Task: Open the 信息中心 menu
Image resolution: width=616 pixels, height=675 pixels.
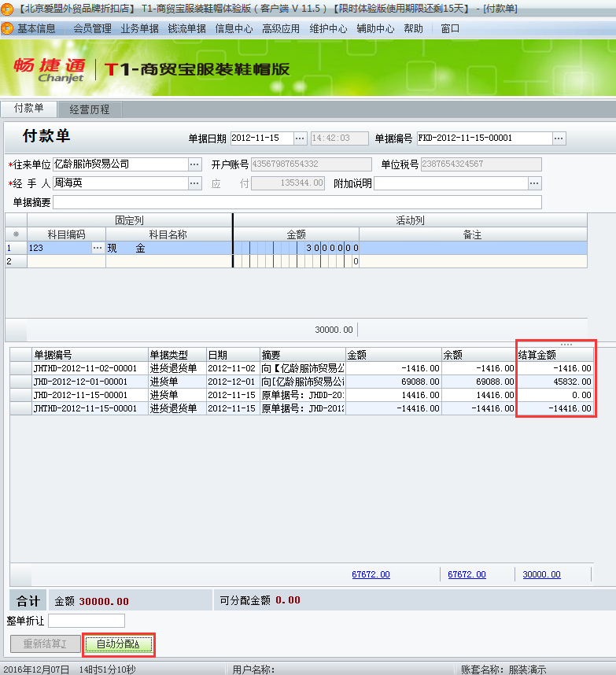Action: click(x=234, y=29)
